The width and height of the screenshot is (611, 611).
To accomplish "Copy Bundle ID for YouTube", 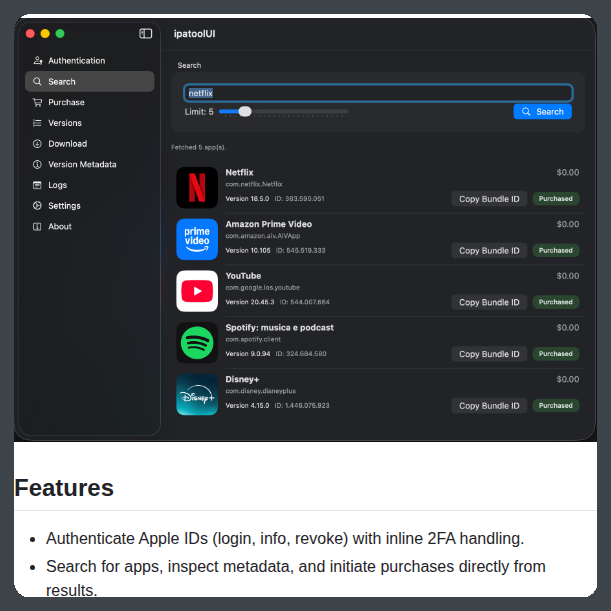I will click(x=489, y=302).
